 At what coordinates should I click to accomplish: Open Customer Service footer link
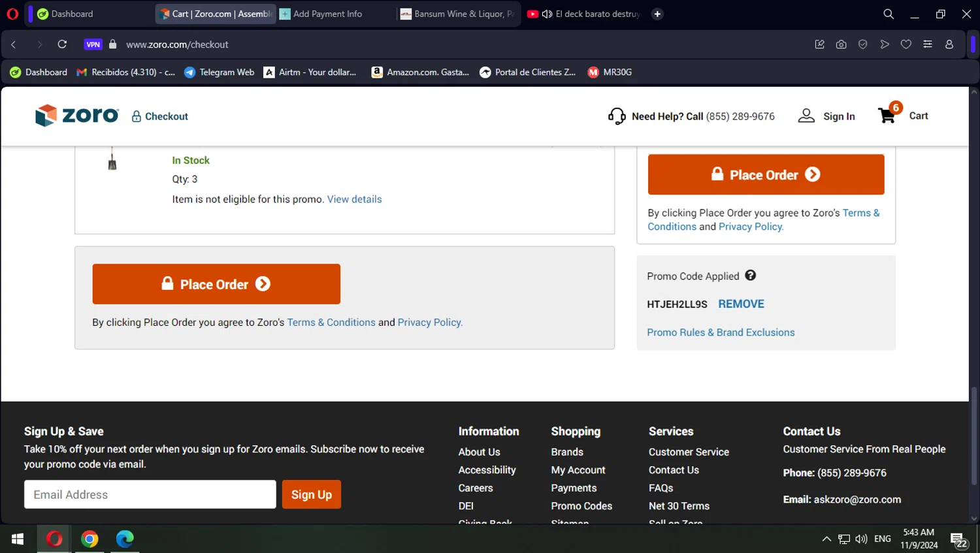pyautogui.click(x=689, y=452)
